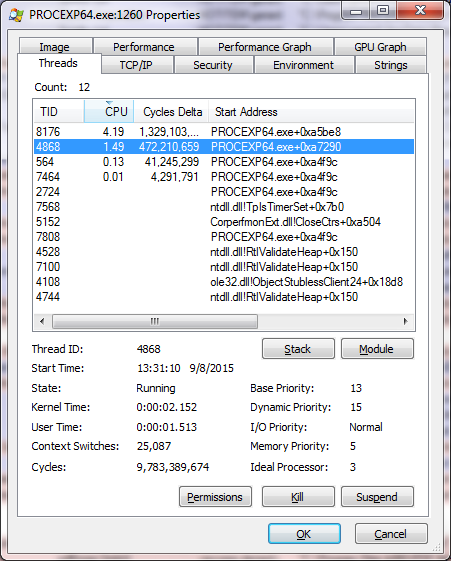Select thread row with TID 564
This screenshot has height=561, width=451.
coord(224,162)
